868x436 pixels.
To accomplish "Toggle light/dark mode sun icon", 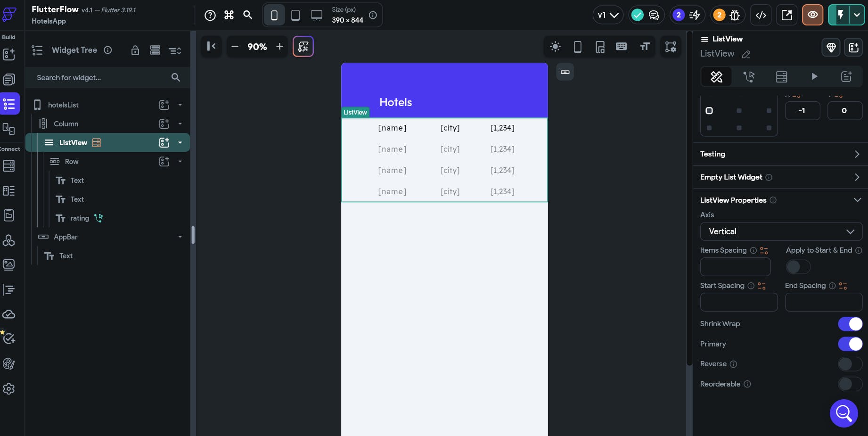I will (555, 46).
